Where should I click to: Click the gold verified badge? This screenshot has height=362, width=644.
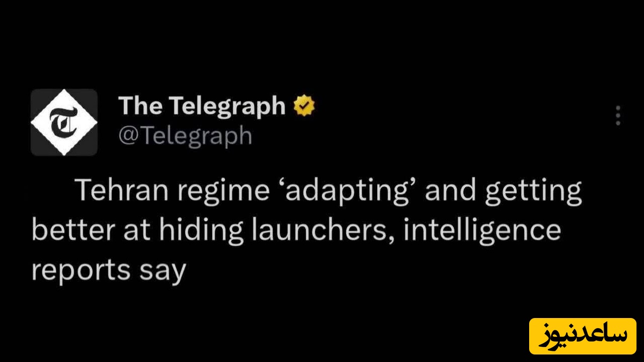(x=304, y=107)
